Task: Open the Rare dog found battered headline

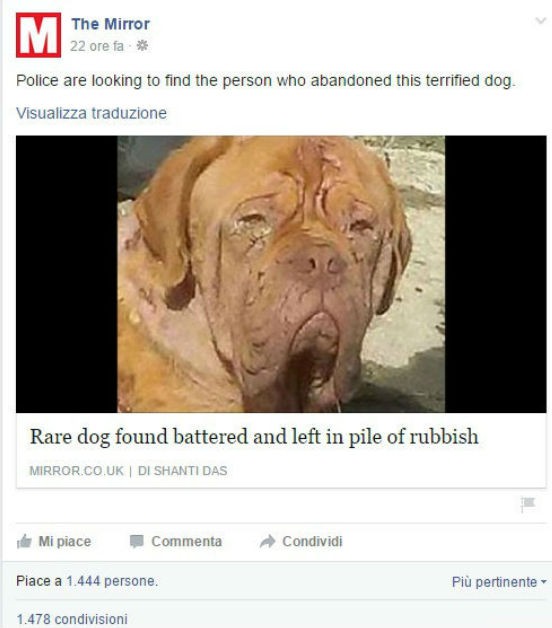Action: 254,437
